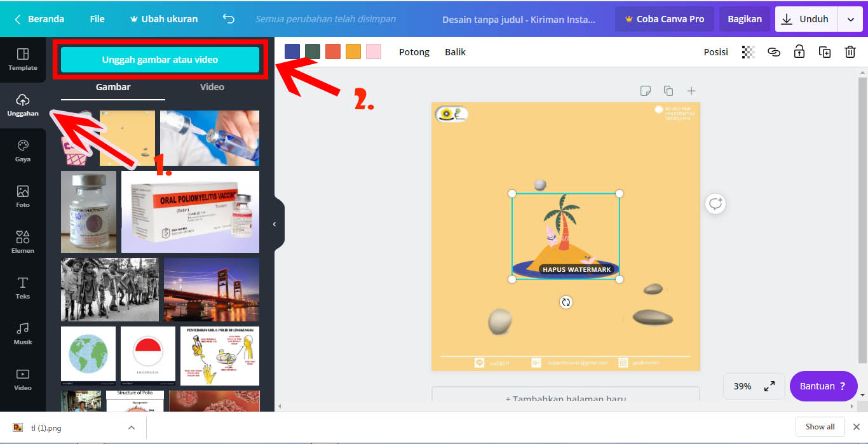Viewport: 868px width, 444px height.
Task: Close the downloads bar
Action: click(856, 427)
